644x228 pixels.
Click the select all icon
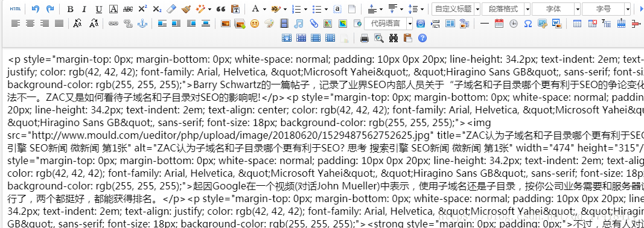[x=337, y=9]
